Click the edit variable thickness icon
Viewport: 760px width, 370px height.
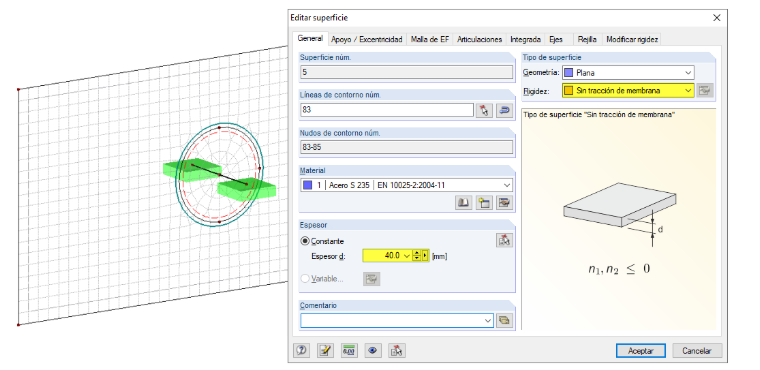[x=372, y=279]
